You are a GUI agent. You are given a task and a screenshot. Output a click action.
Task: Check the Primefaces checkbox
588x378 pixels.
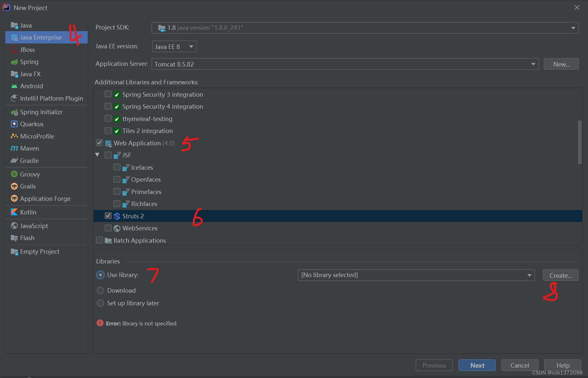coord(117,191)
